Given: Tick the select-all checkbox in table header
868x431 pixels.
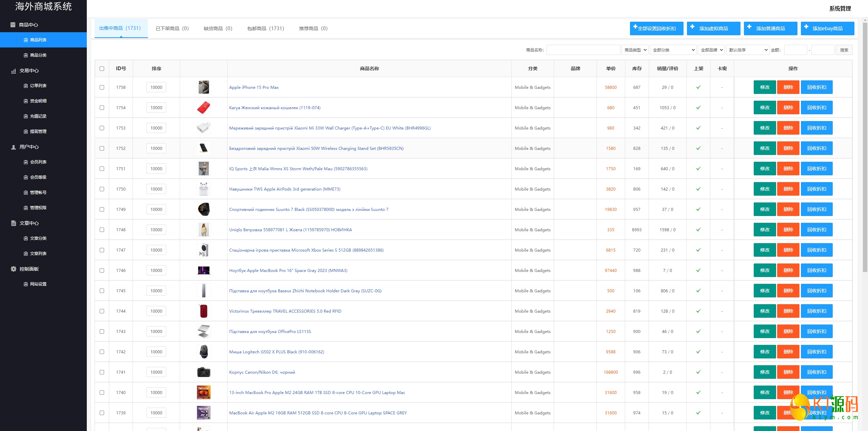Looking at the screenshot, I should pos(102,68).
